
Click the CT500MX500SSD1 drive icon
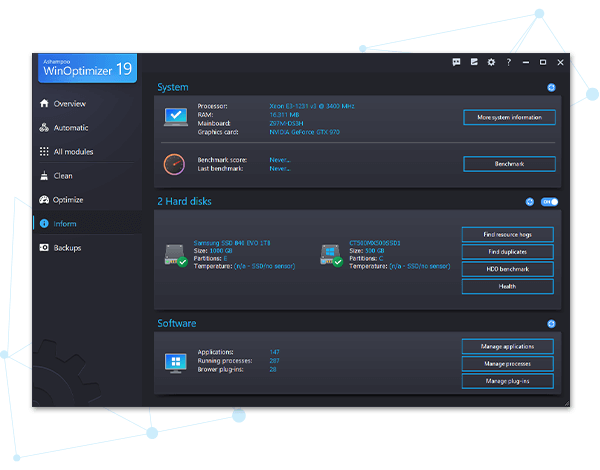(x=331, y=255)
